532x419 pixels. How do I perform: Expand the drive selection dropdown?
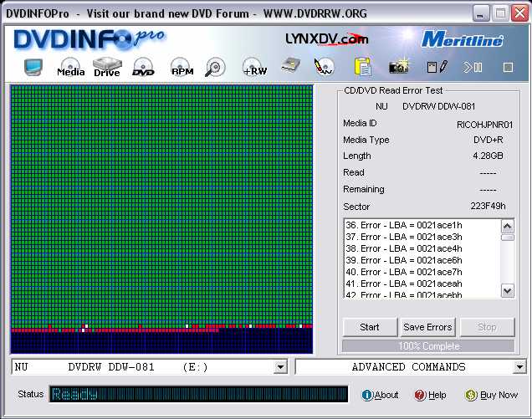[x=280, y=367]
